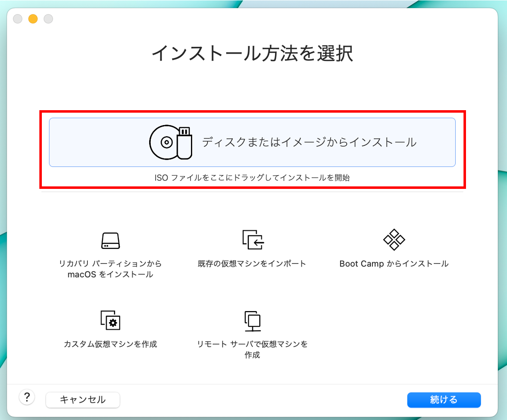Click カスタム仮想マシンを作成 label
This screenshot has height=420, width=507.
pyautogui.click(x=111, y=344)
